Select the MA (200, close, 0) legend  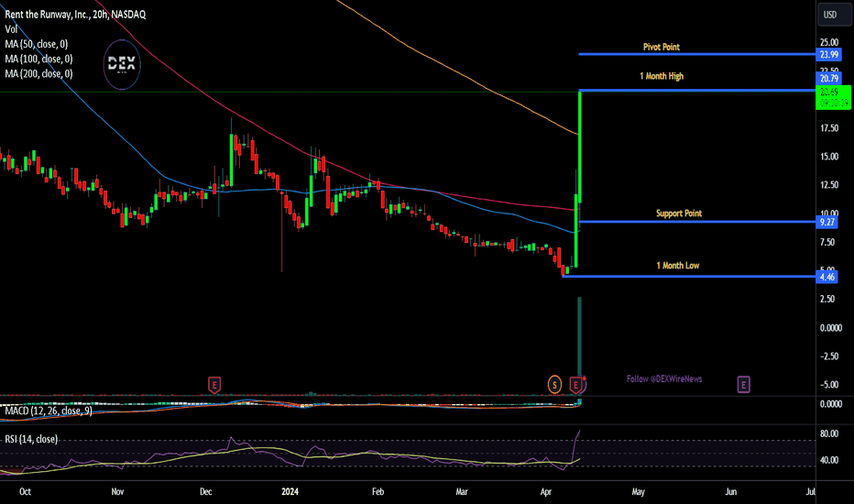(38, 73)
